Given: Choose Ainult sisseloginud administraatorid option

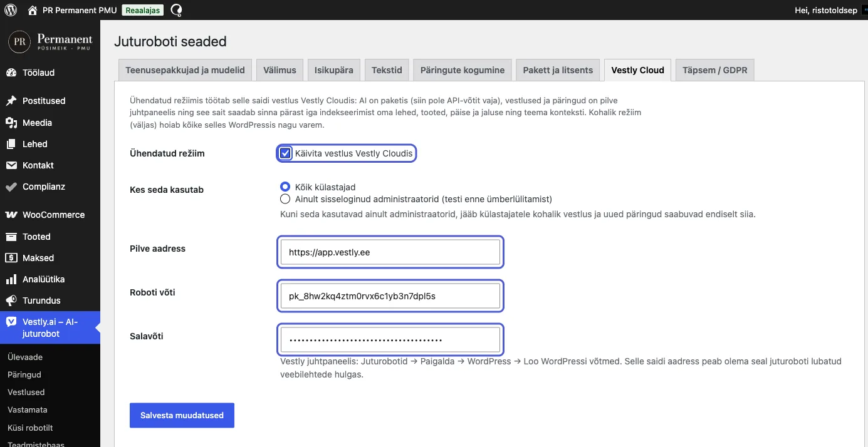Looking at the screenshot, I should point(285,199).
